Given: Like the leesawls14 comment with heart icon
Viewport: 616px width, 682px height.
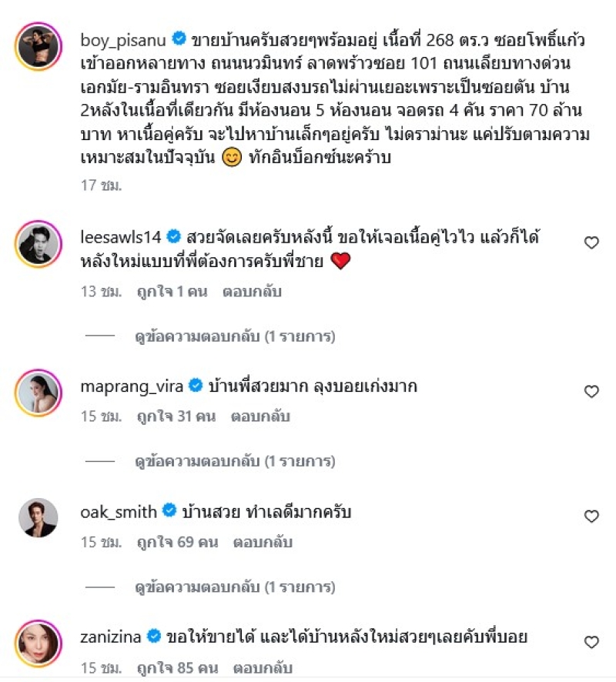Looking at the screenshot, I should (591, 242).
